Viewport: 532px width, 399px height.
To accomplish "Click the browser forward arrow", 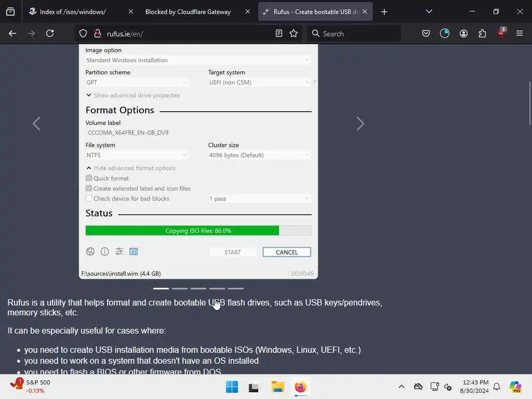I will (31, 33).
